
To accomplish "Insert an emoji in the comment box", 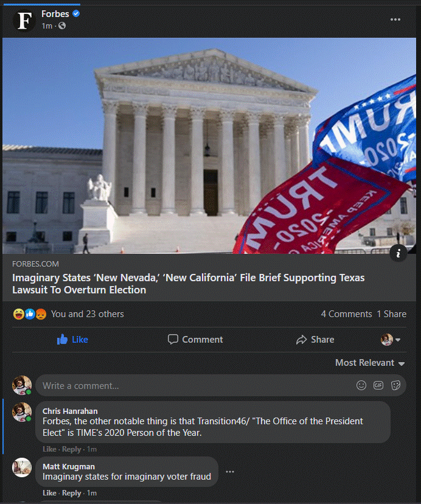I will (361, 385).
